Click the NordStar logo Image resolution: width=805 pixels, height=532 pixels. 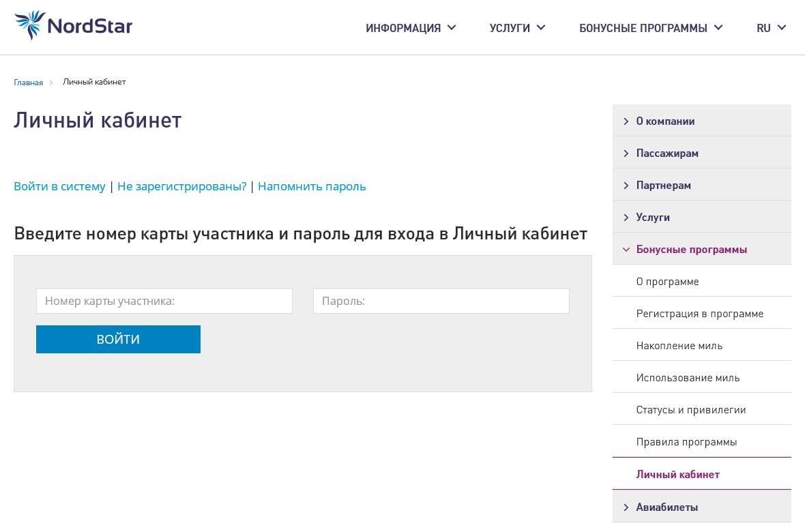pos(74,26)
